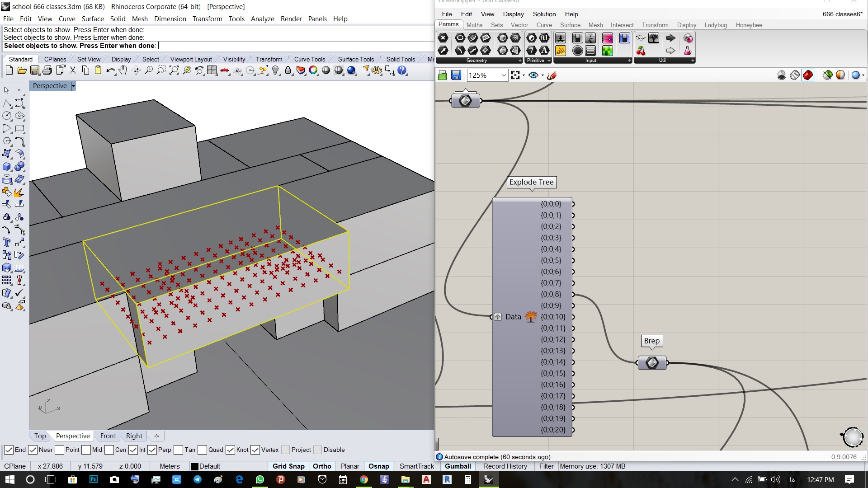Open the eye preview settings dropdown arrow
868x488 pixels.
tap(542, 75)
